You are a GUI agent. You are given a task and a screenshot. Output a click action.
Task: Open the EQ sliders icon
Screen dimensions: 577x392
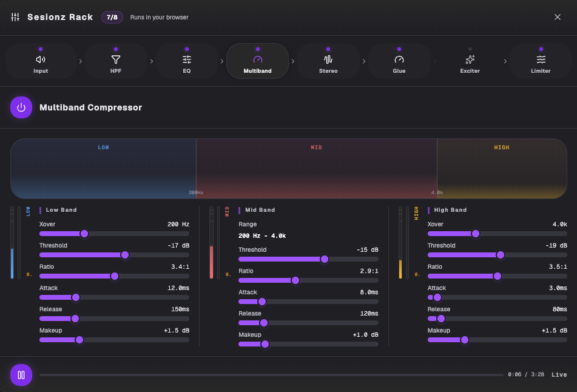tap(186, 59)
